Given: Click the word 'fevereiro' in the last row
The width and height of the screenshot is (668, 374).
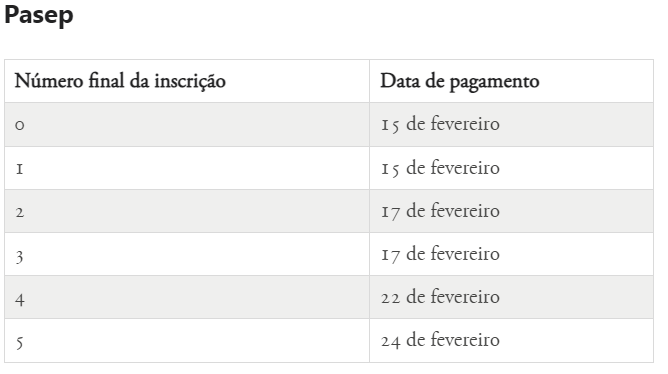Looking at the screenshot, I should [465, 339].
